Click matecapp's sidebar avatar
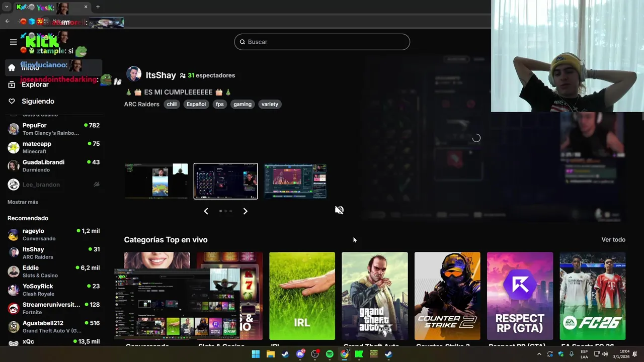Screen dimensions: 644x362 pos(14,147)
